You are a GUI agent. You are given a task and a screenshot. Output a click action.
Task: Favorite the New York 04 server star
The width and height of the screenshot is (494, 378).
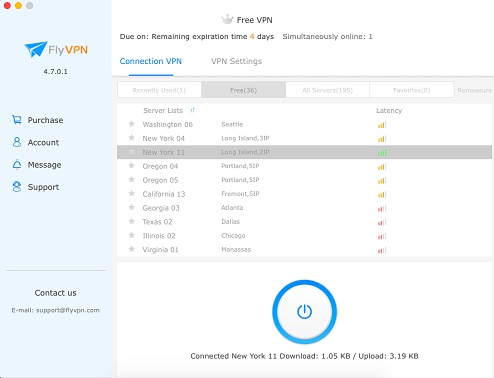132,138
